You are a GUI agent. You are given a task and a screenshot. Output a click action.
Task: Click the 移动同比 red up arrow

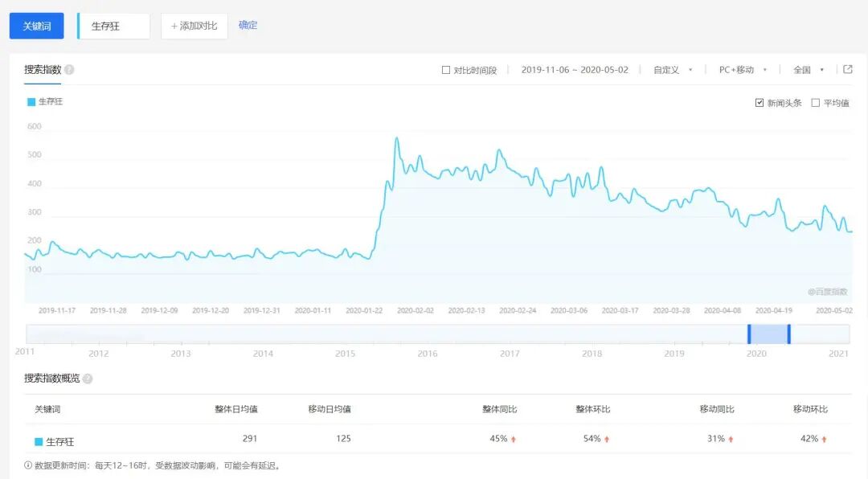point(731,439)
